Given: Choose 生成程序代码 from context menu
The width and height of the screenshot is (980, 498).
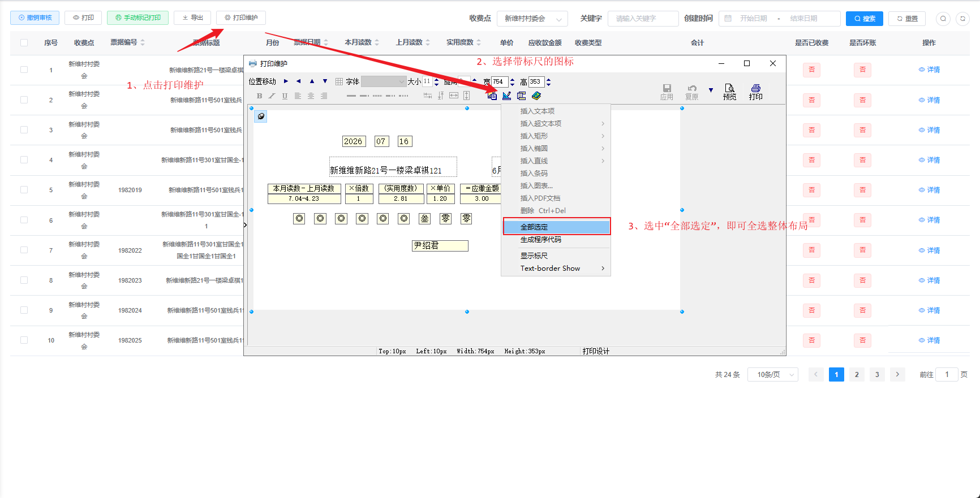Looking at the screenshot, I should (x=556, y=240).
